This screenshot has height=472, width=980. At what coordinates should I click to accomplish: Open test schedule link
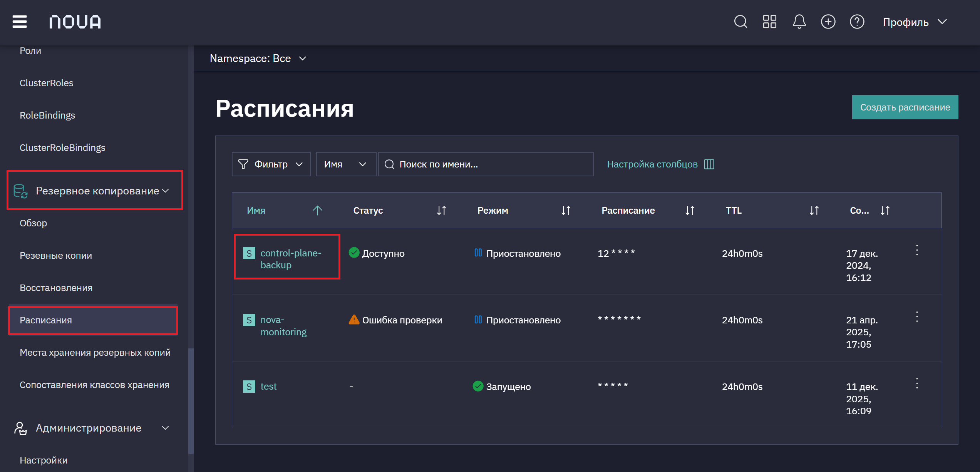[268, 387]
